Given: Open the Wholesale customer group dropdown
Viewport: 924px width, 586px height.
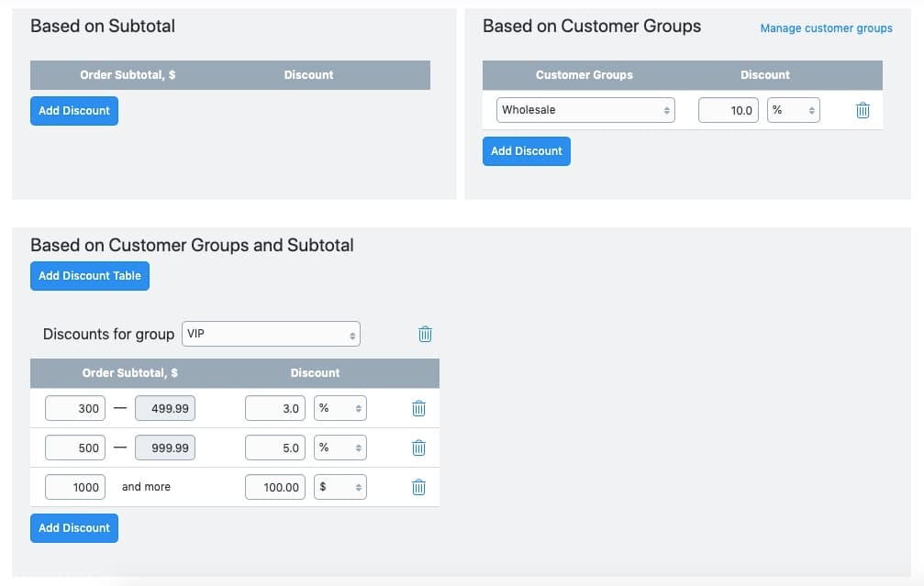Looking at the screenshot, I should coord(585,110).
